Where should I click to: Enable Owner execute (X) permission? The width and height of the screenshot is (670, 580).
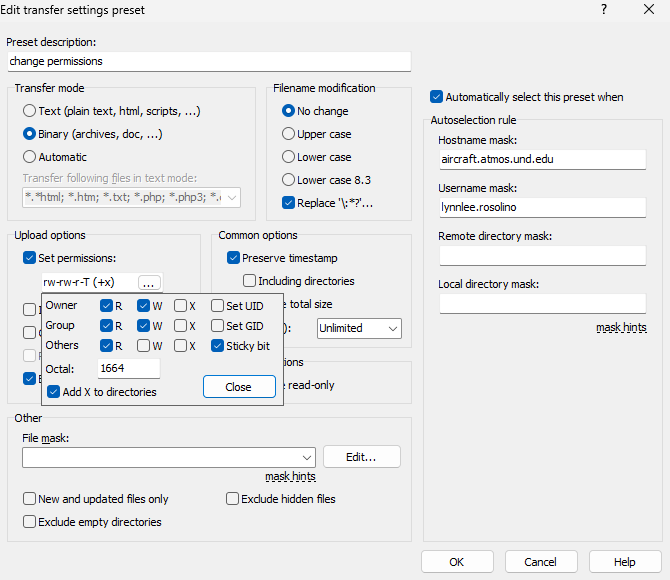pos(181,306)
